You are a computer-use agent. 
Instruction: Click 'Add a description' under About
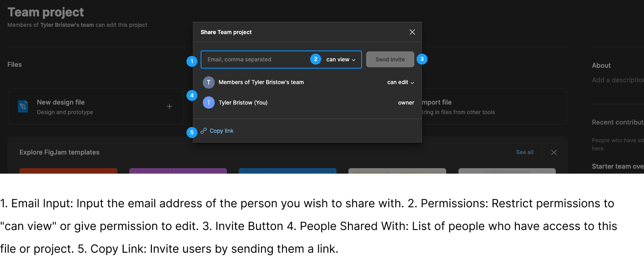point(617,80)
